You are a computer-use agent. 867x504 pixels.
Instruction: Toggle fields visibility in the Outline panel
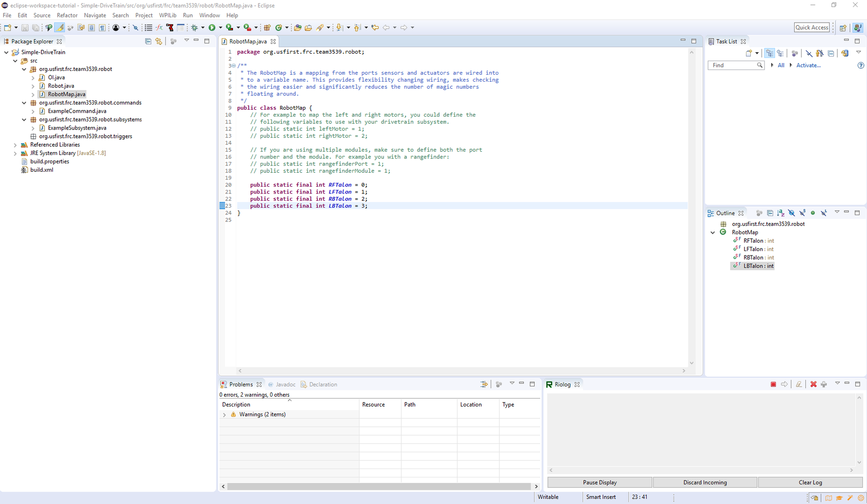click(x=791, y=213)
